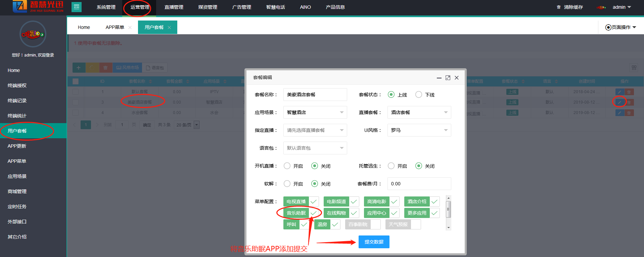Click the menu configuration list scrollbar

click(448, 209)
